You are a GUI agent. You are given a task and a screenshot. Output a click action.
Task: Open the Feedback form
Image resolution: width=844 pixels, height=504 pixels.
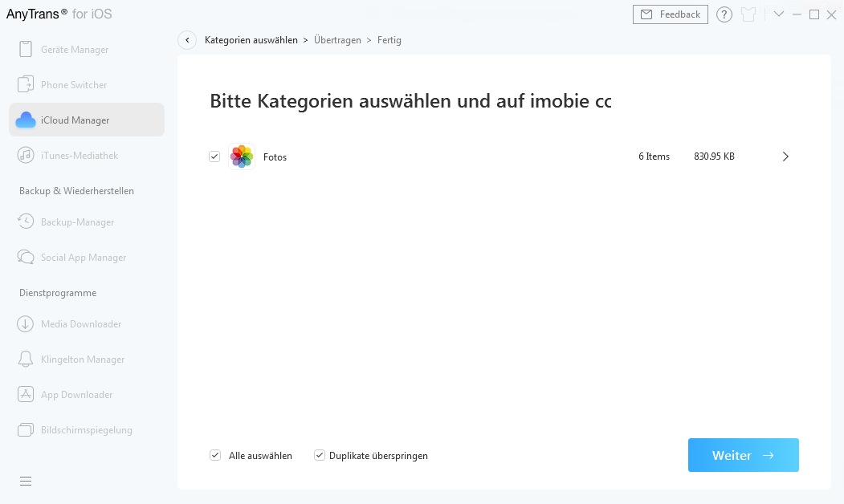click(x=670, y=14)
